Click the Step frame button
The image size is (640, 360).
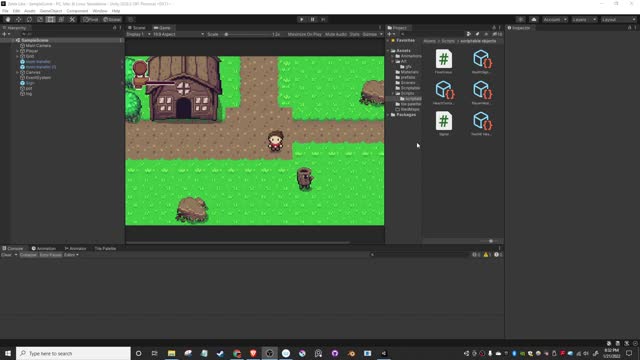point(323,20)
